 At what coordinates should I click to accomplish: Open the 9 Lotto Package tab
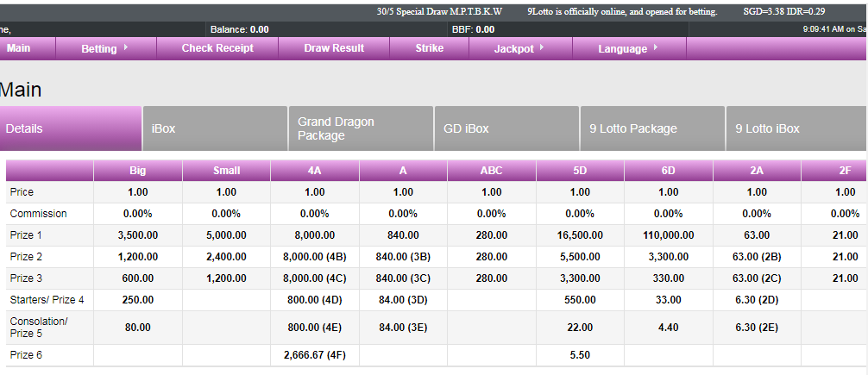pyautogui.click(x=652, y=128)
